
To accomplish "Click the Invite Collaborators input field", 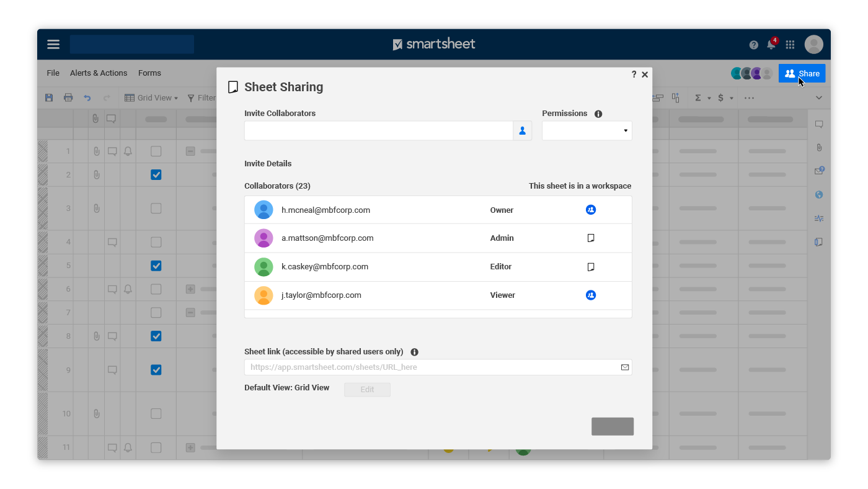I will coord(378,131).
